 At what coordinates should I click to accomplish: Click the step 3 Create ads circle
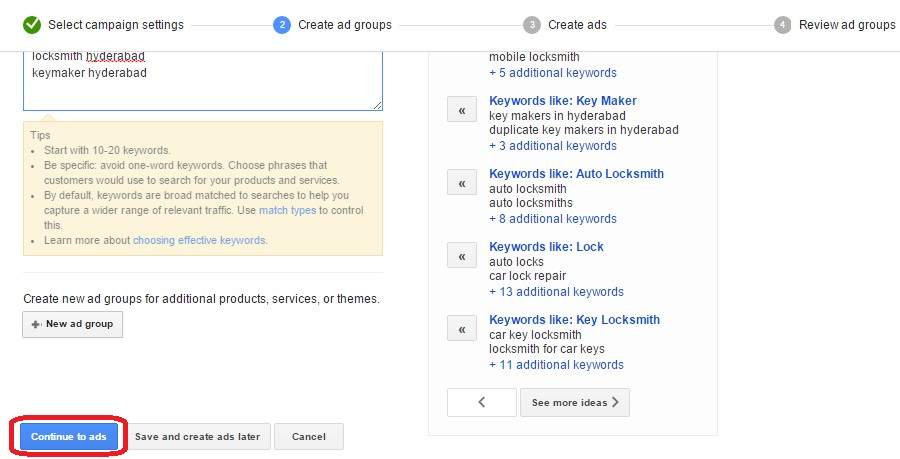coord(532,24)
